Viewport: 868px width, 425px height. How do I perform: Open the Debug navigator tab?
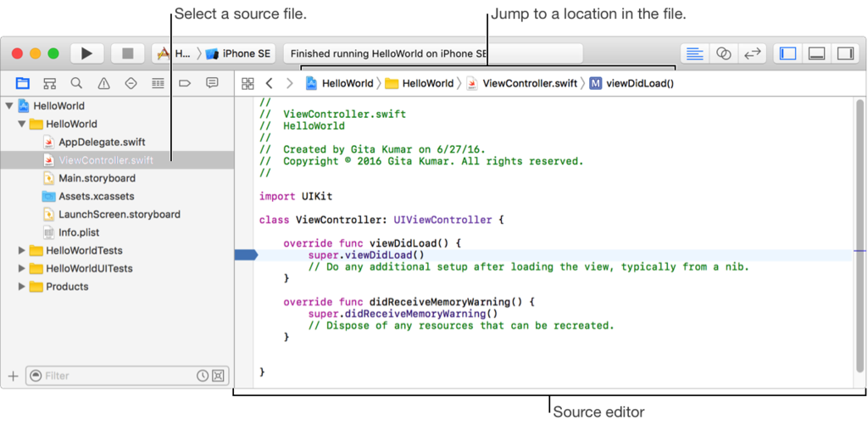(158, 83)
